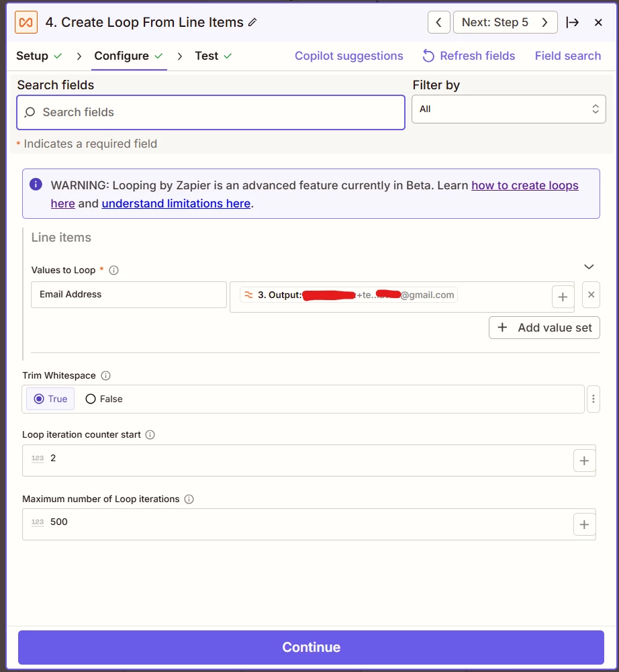Open Trim Whitespace options kebab menu
The height and width of the screenshot is (672, 619).
tap(593, 399)
